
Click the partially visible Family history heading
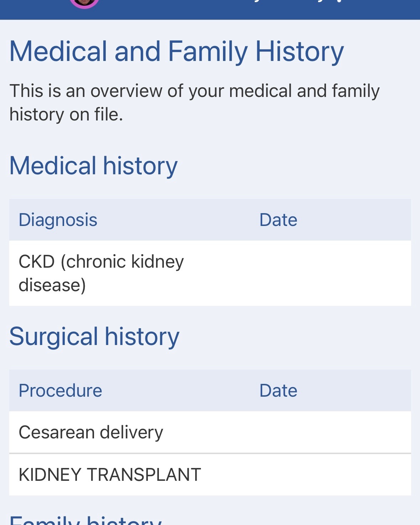tap(85, 520)
